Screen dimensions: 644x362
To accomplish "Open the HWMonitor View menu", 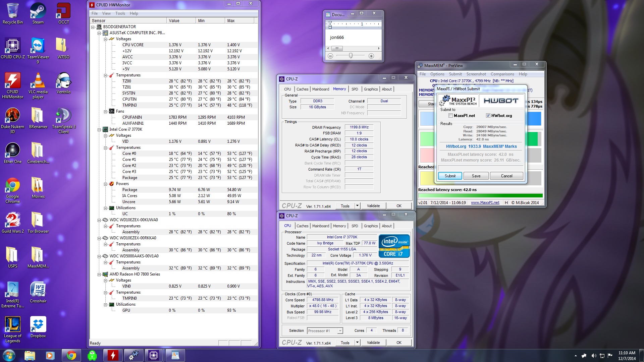I will pos(106,13).
